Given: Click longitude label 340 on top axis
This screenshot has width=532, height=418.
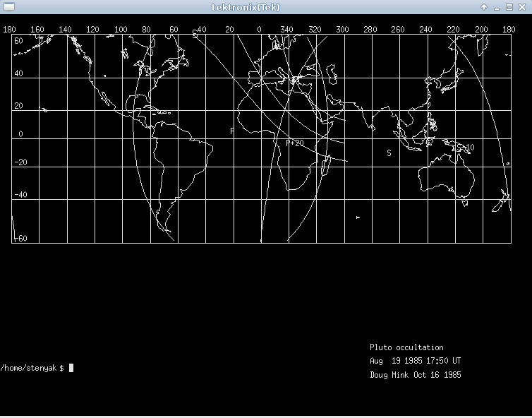Looking at the screenshot, I should click(286, 30).
